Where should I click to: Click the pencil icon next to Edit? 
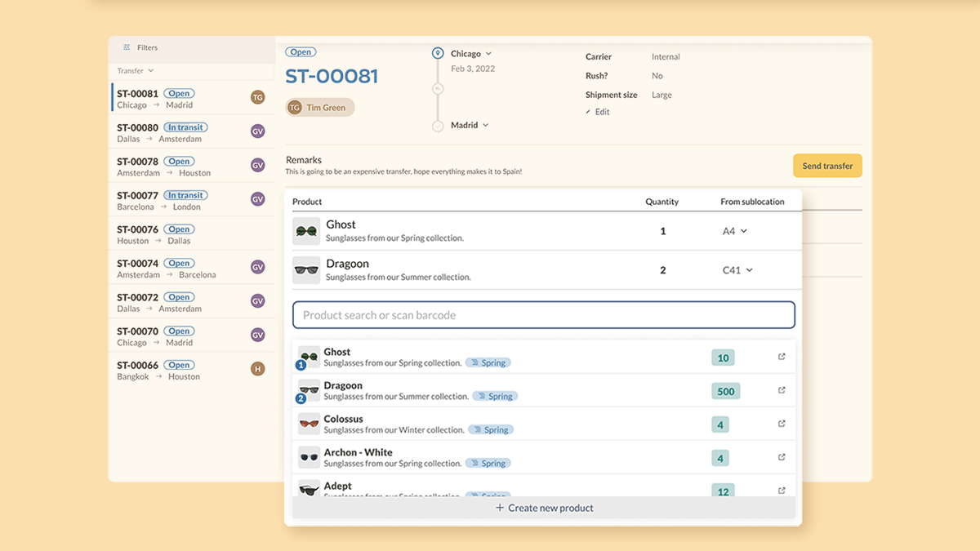coord(590,112)
